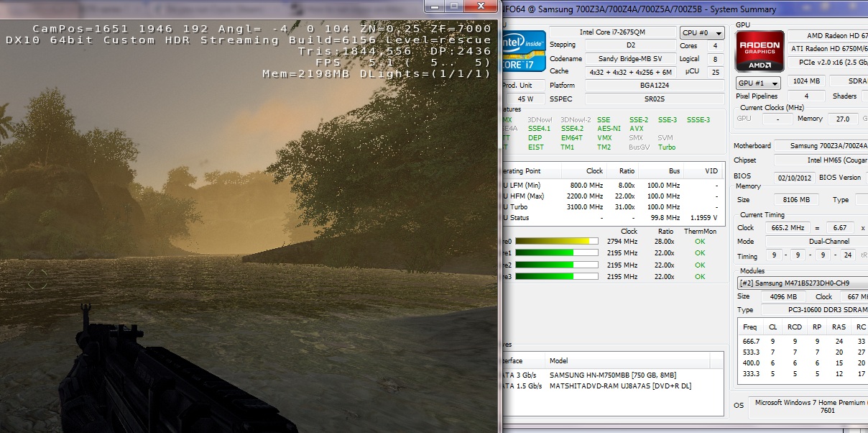Click the VID column header
This screenshot has height=433, width=868.
tap(703, 171)
